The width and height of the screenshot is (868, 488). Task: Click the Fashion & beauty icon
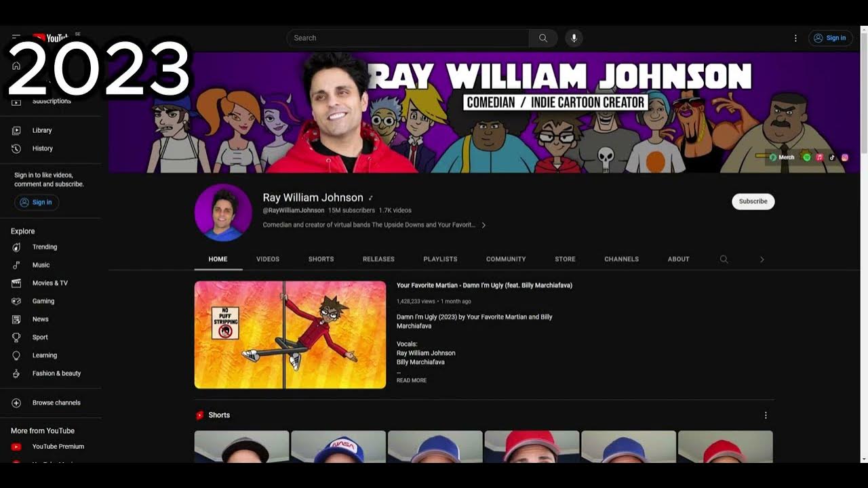(x=16, y=373)
